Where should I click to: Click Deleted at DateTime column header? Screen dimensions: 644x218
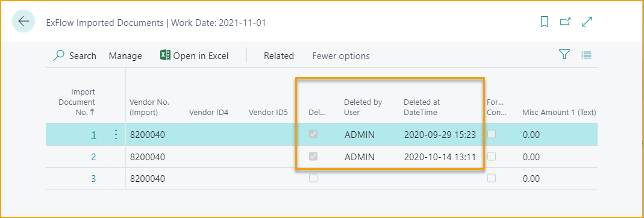422,107
